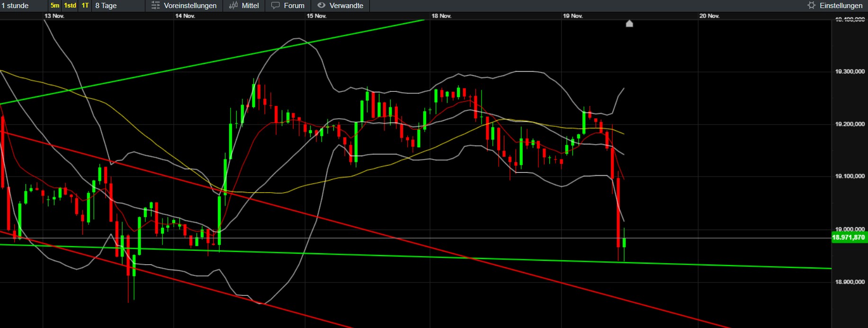Click the Einstellungen gear icon
Screen dimensions: 868x328
point(812,6)
